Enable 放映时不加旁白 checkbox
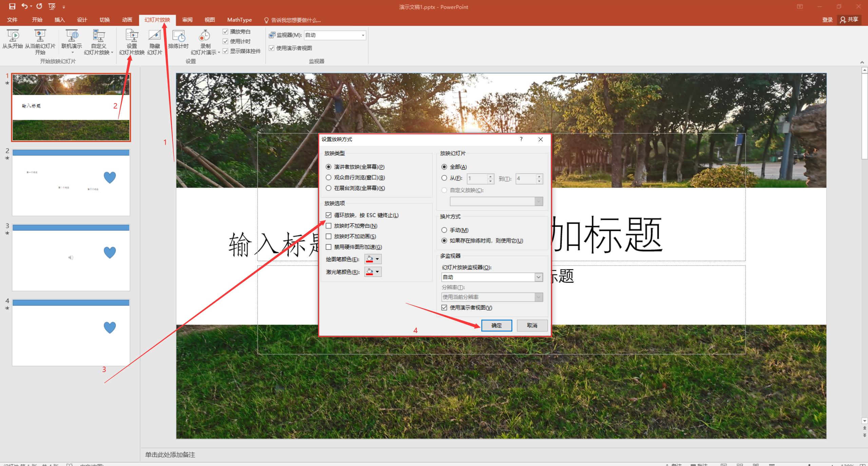Image resolution: width=868 pixels, height=466 pixels. (328, 226)
